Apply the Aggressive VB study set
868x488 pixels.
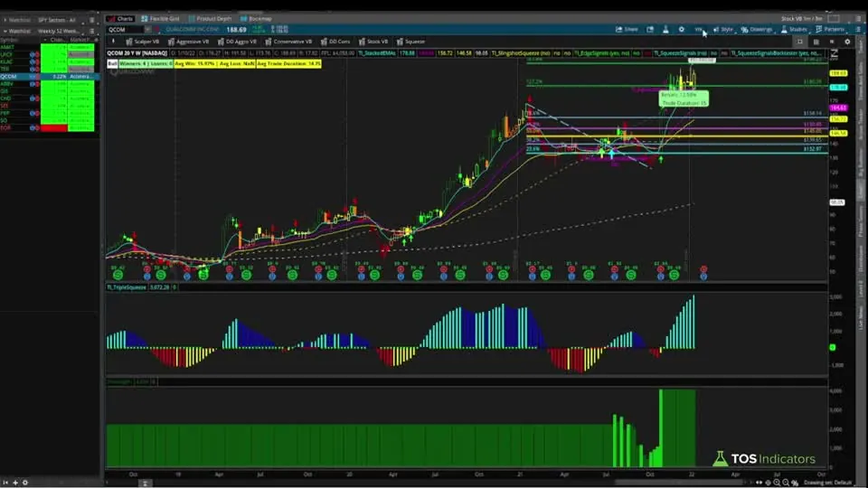[x=188, y=42]
